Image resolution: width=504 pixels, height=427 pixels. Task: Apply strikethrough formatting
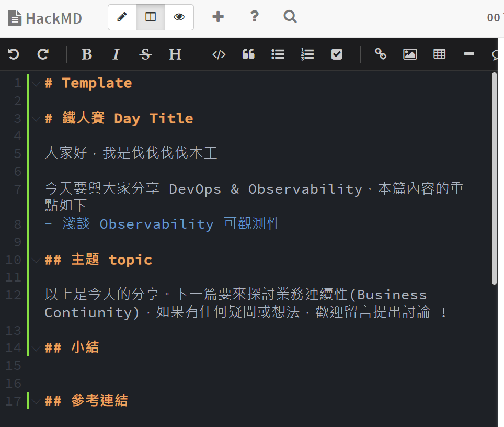145,54
